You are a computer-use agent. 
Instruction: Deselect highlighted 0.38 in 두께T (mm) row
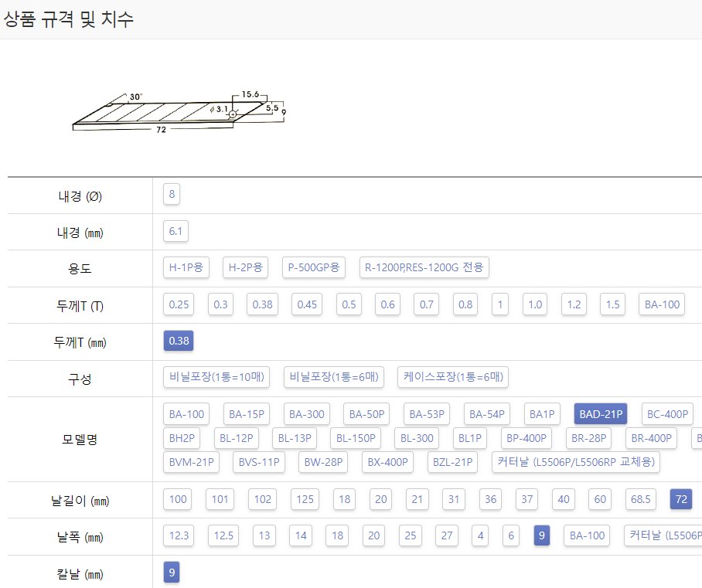[179, 341]
